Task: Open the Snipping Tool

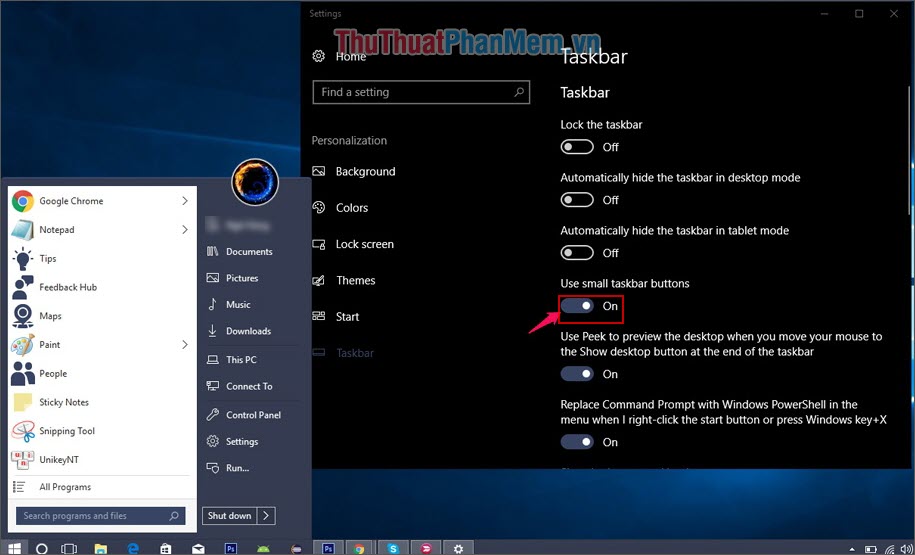Action: pos(101,431)
